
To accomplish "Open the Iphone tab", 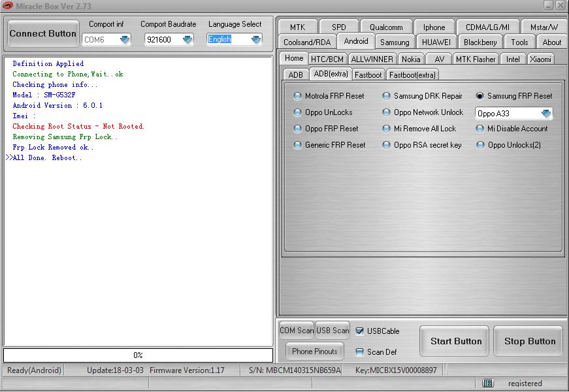I will [434, 27].
